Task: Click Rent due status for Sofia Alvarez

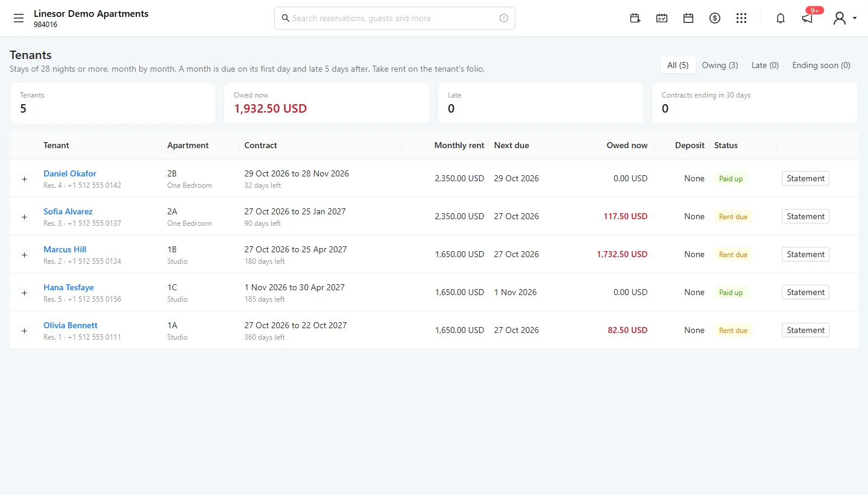Action: pyautogui.click(x=733, y=217)
